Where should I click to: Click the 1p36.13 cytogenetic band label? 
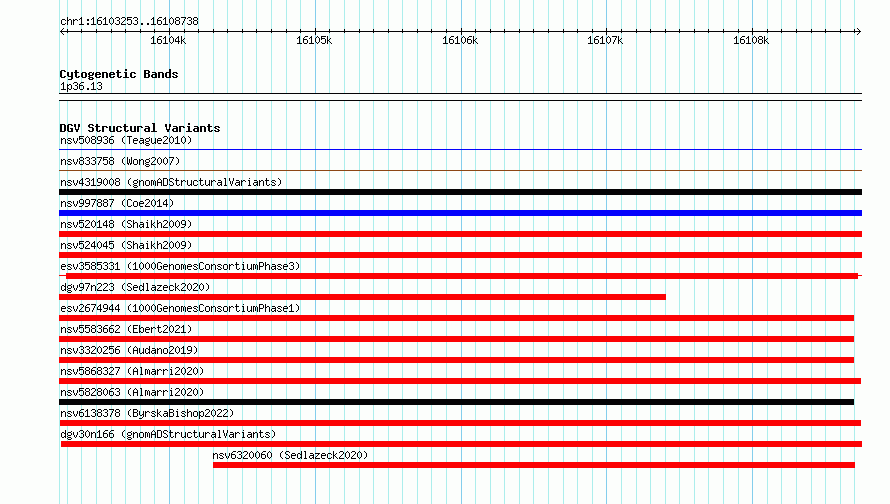click(81, 86)
